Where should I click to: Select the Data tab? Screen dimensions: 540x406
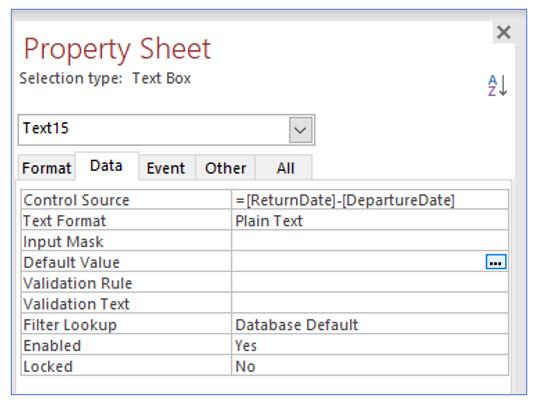(106, 166)
